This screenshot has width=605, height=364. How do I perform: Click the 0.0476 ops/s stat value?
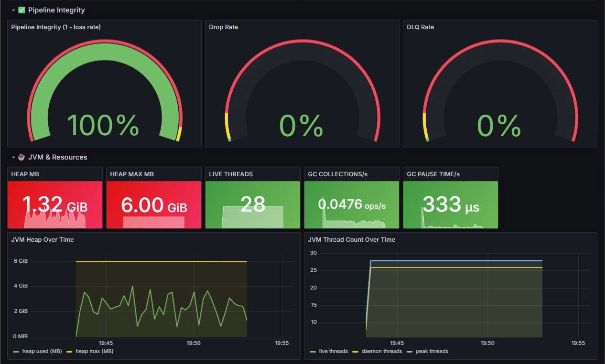pyautogui.click(x=352, y=204)
